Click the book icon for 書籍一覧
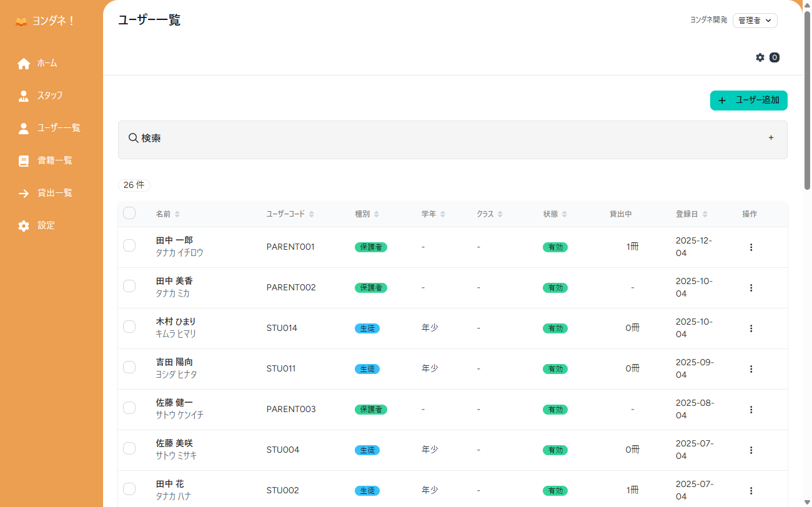 pos(24,161)
